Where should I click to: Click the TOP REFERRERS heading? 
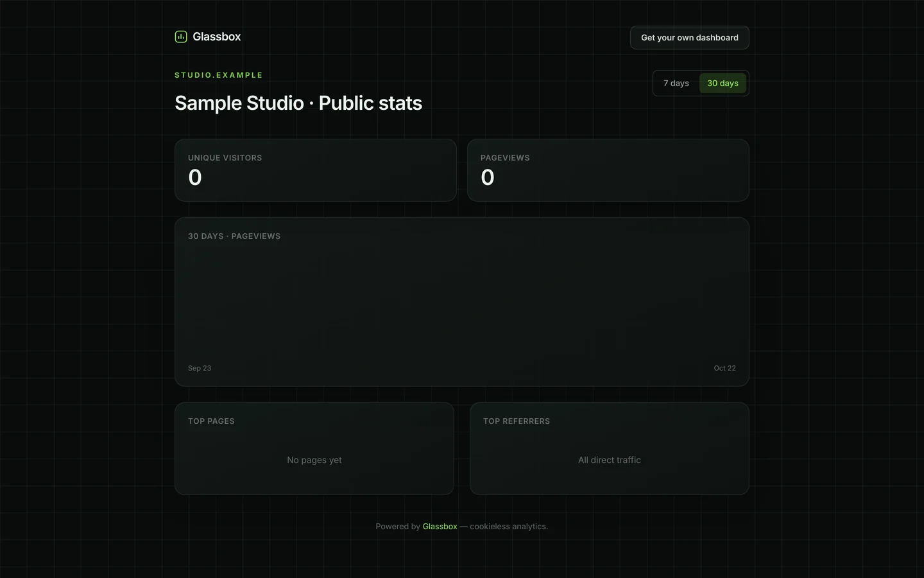click(517, 421)
